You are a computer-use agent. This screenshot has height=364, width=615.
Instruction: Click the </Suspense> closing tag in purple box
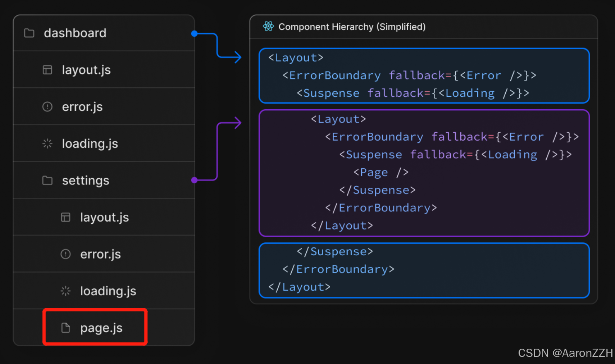click(x=377, y=190)
